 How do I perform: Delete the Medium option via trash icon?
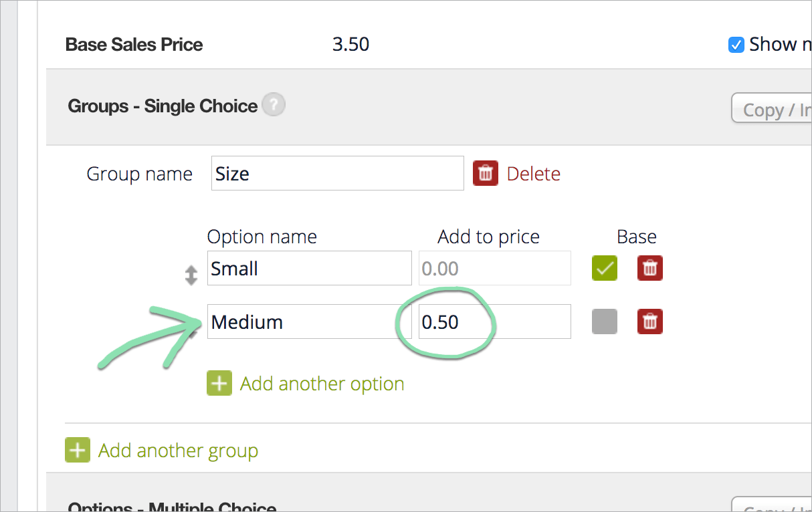pos(650,322)
